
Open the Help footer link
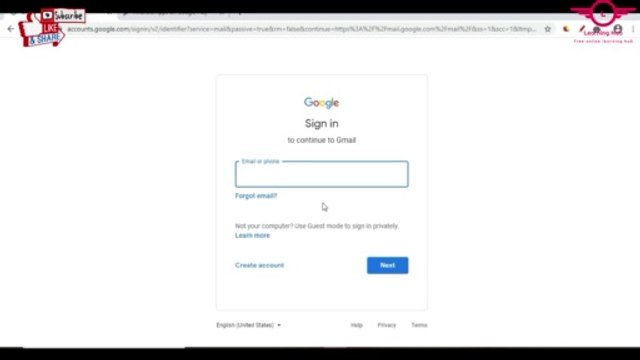356,325
